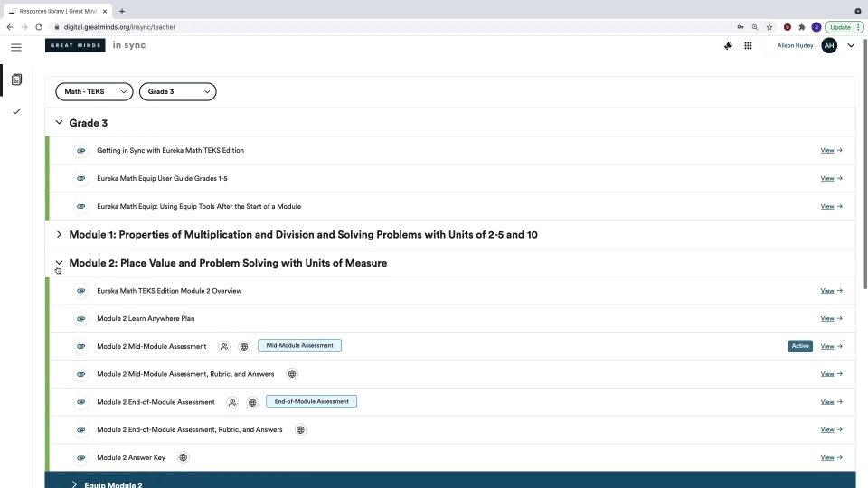Reload the page in browser

click(39, 27)
